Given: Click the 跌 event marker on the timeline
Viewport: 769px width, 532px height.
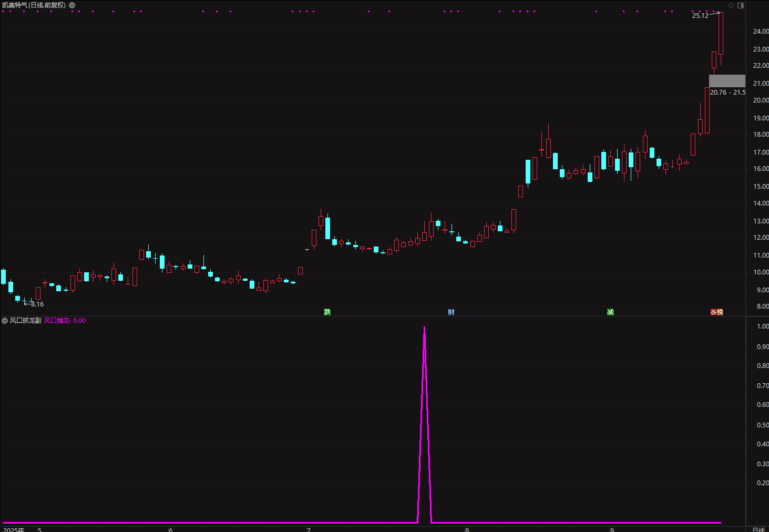Looking at the screenshot, I should [x=327, y=312].
